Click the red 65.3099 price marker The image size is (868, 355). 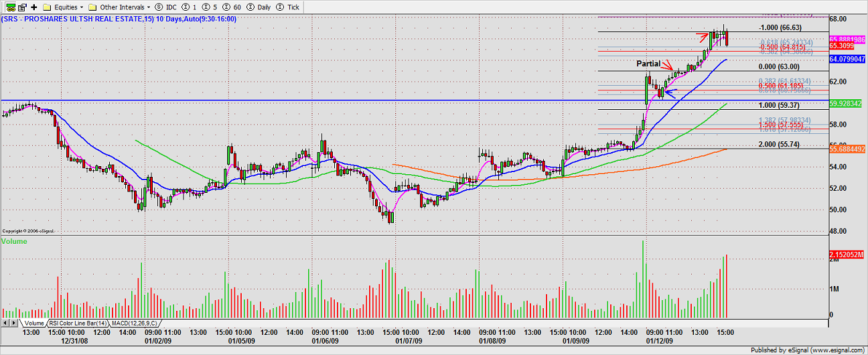pos(841,46)
